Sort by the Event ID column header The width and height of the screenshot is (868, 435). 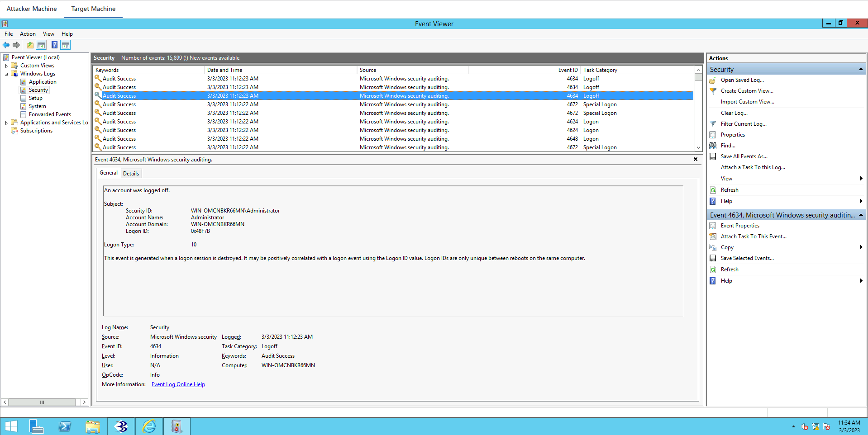coord(525,70)
